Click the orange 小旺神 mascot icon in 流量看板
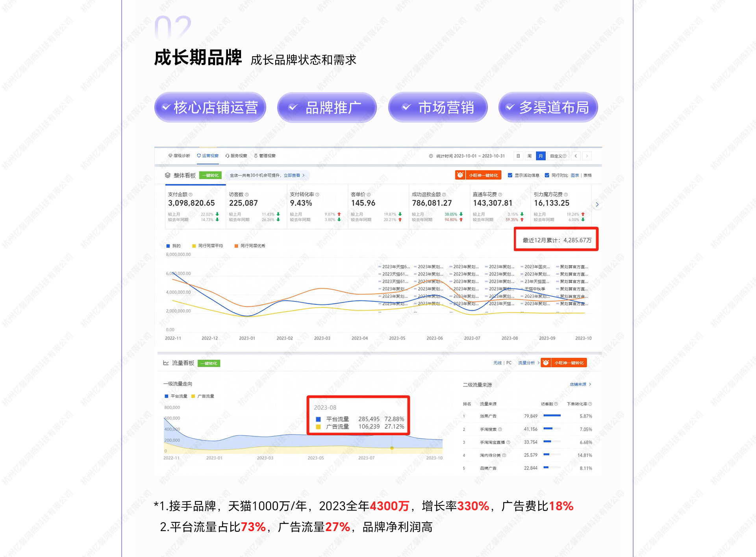This screenshot has width=756, height=557. click(546, 362)
